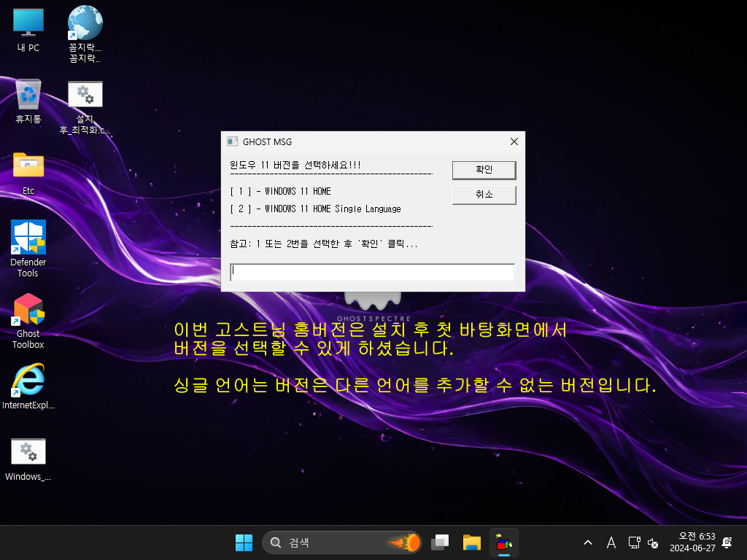747x560 pixels.
Task: Click 취소 button in GHOST MSG dialog
Action: [484, 195]
